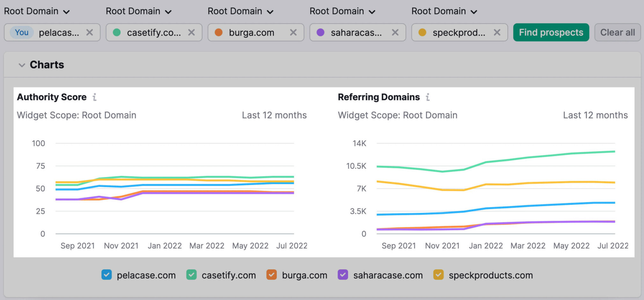The height and width of the screenshot is (300, 644).
Task: Open Root Domain dropdown above saharacase
Action: pyautogui.click(x=342, y=11)
